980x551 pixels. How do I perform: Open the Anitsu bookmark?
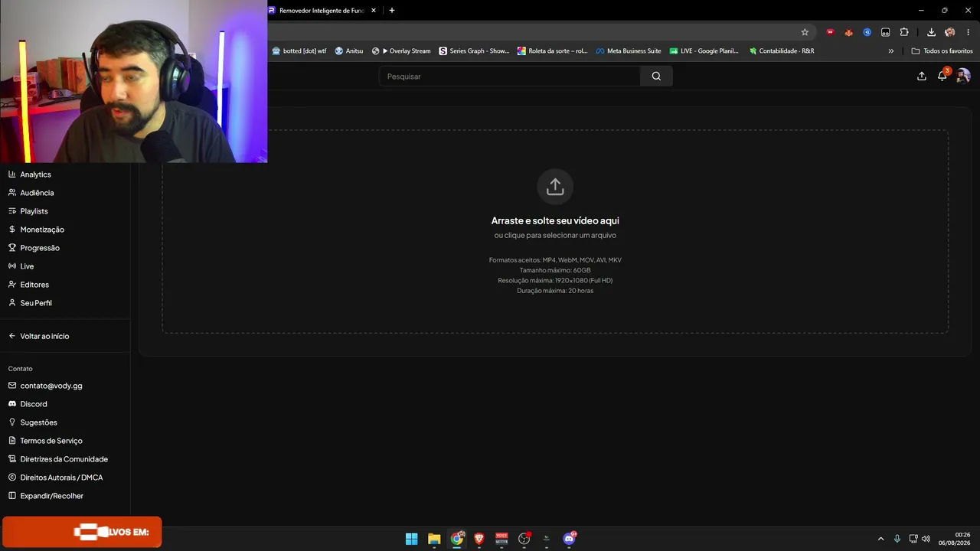pos(349,51)
